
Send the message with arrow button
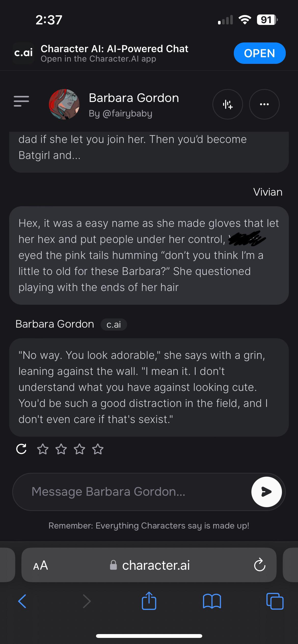click(x=266, y=492)
